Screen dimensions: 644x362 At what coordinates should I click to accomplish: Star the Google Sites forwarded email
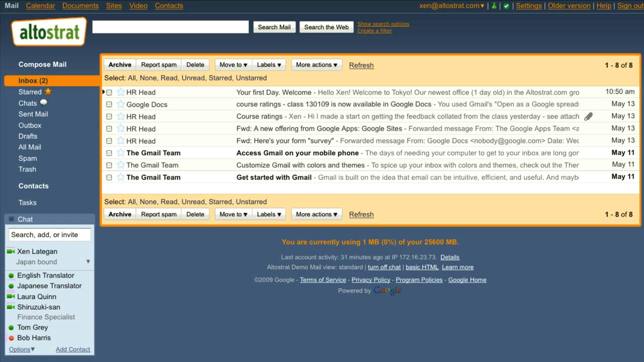pyautogui.click(x=121, y=128)
